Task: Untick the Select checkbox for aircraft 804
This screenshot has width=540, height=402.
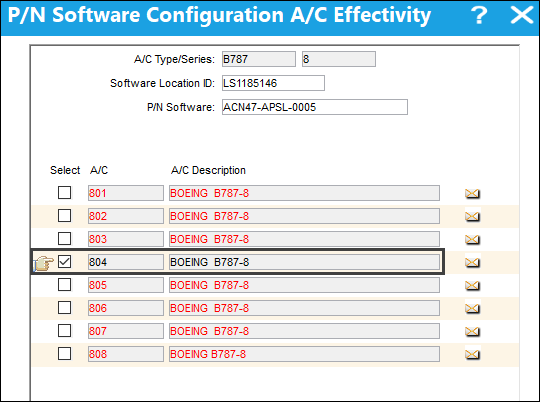Action: coord(64,262)
